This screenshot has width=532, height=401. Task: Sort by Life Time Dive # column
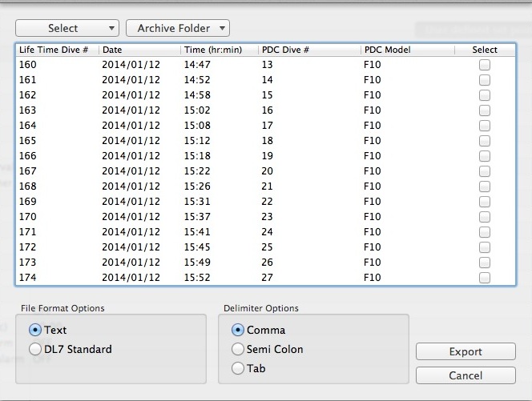click(56, 50)
